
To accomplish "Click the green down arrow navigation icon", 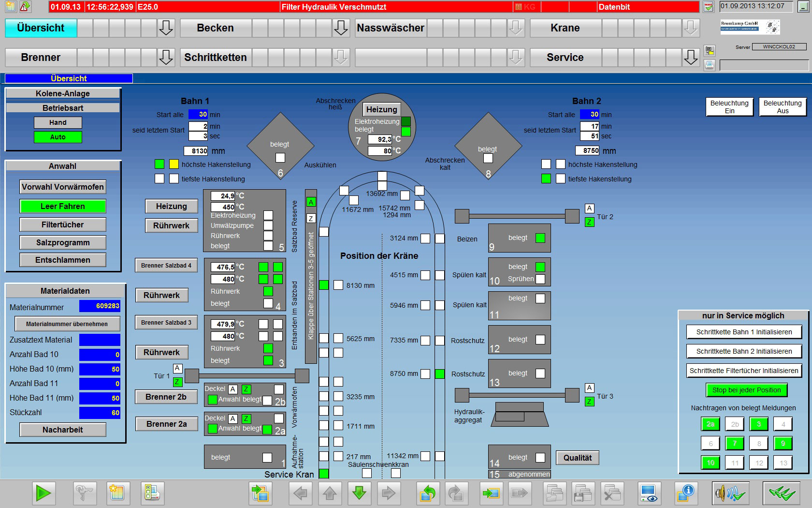I will coord(359,493).
